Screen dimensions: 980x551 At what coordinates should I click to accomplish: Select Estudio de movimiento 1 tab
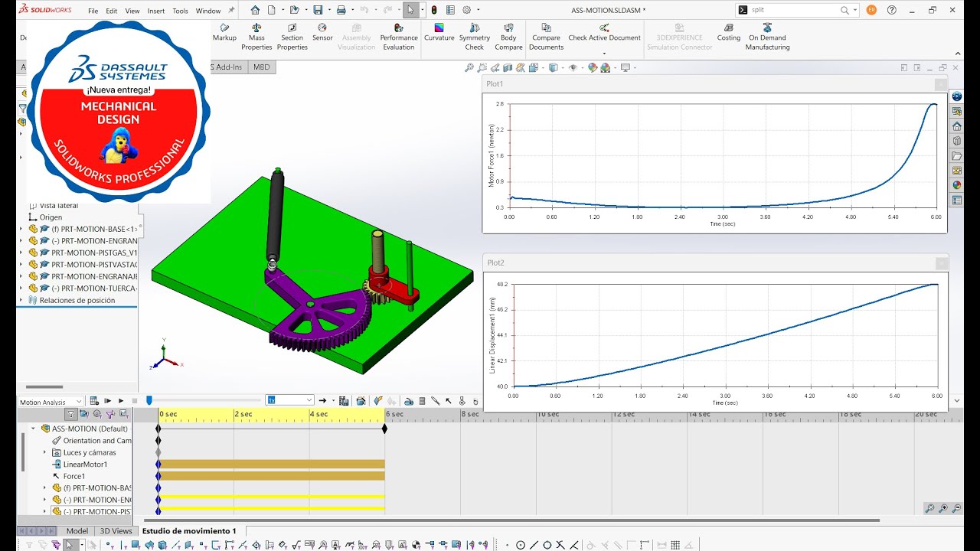click(189, 531)
